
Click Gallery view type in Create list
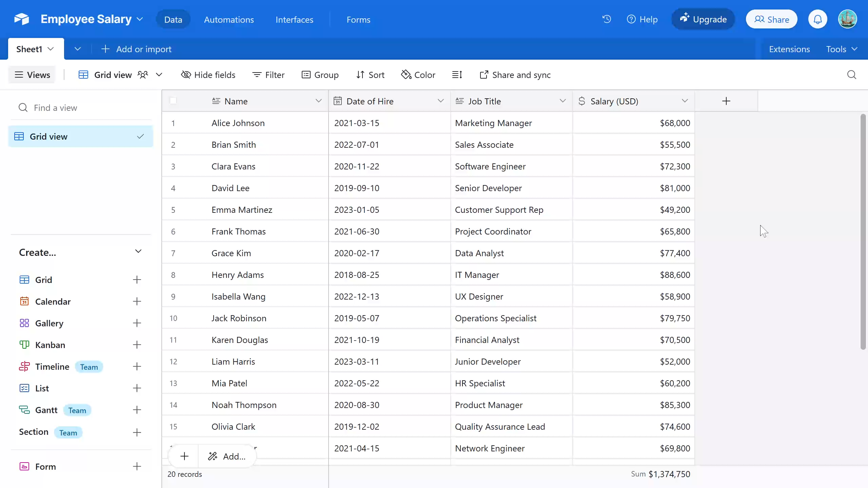click(49, 323)
